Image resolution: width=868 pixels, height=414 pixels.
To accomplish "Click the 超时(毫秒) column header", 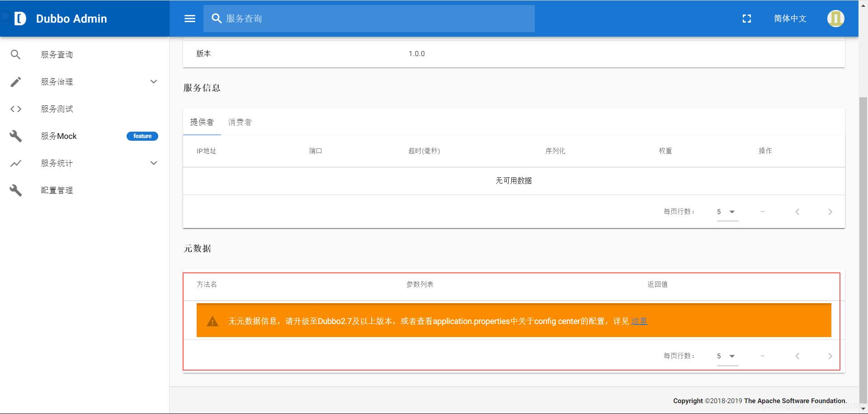I will 424,151.
